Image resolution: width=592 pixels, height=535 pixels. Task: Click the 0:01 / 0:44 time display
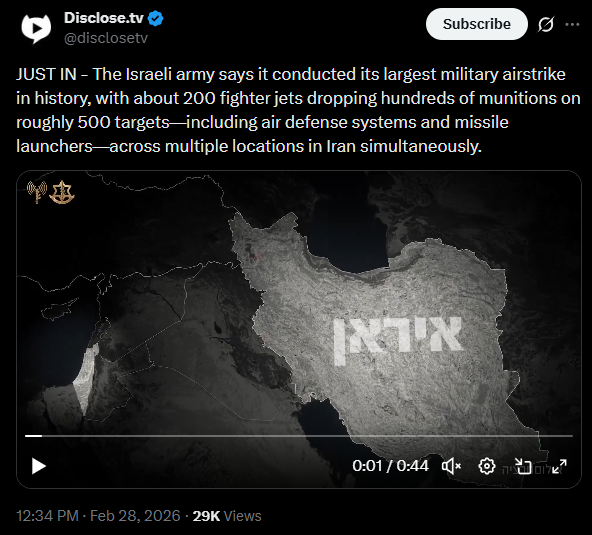[390, 466]
